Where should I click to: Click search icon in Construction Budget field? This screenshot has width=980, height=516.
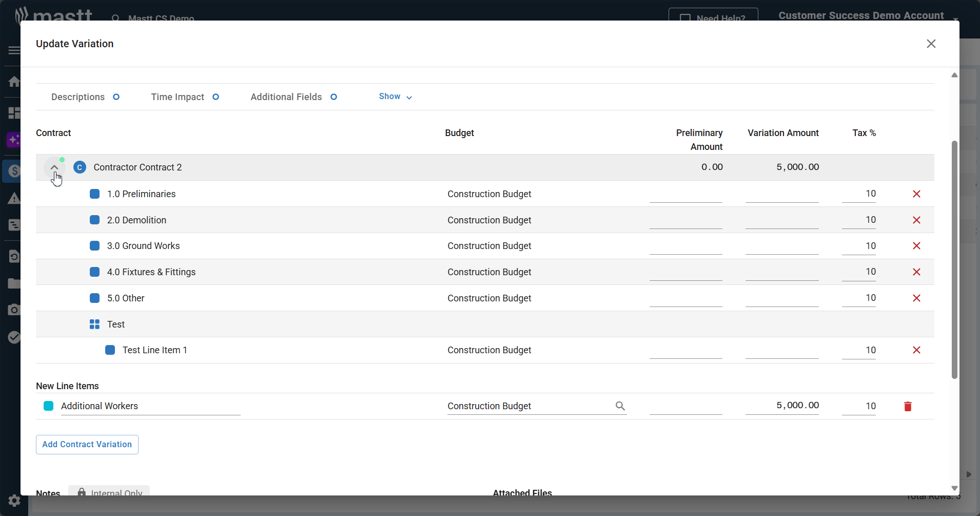[620, 406]
